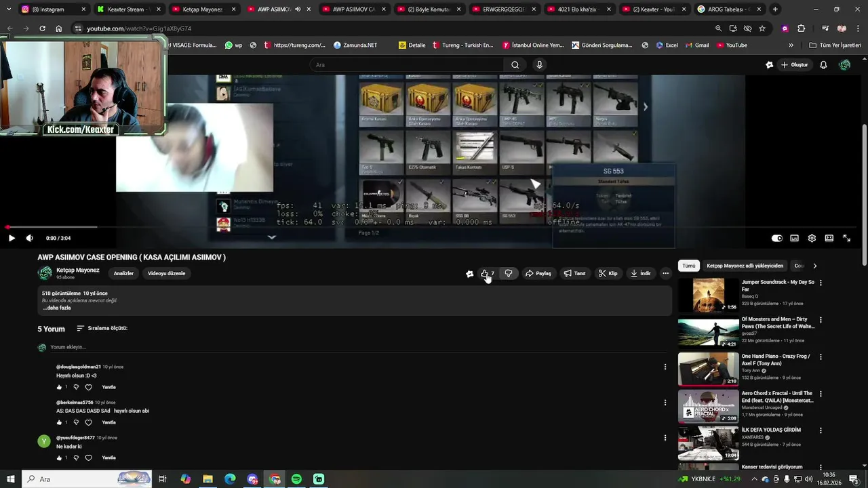Click the Yorum ekleyin comment field
The width and height of the screenshot is (868, 488).
point(359,347)
